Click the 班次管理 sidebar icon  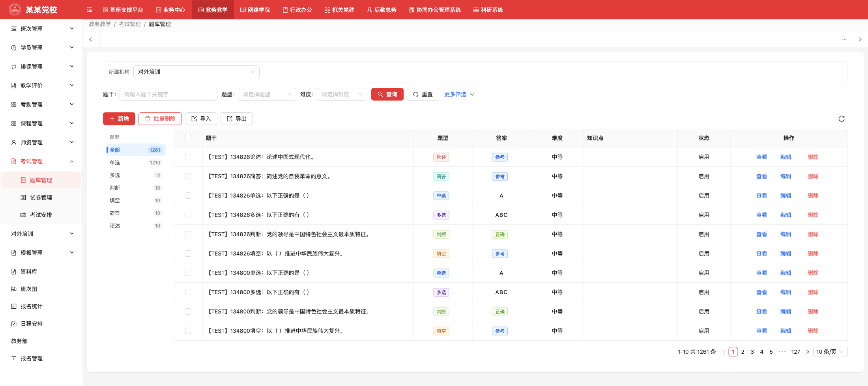(14, 29)
